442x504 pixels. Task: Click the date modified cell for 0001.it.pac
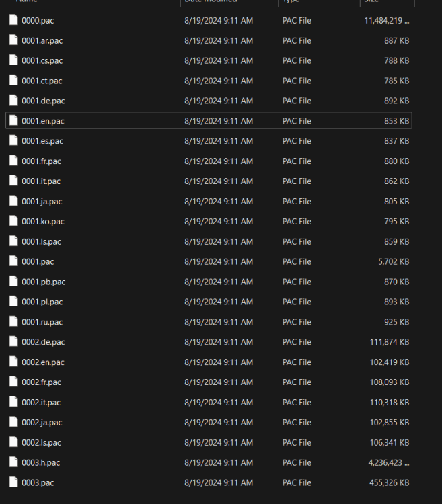[x=218, y=181]
